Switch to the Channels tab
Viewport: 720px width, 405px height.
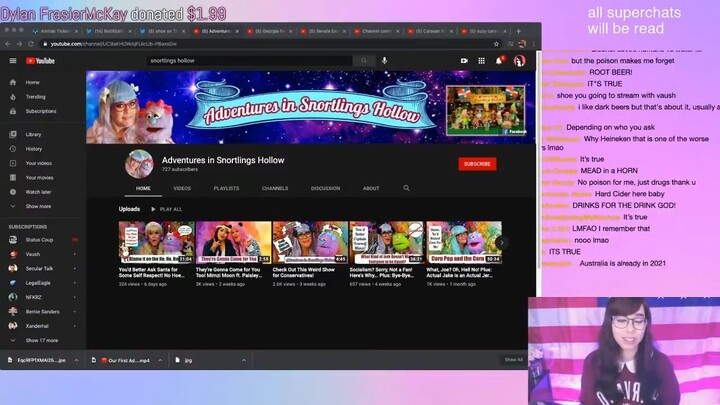tap(275, 188)
